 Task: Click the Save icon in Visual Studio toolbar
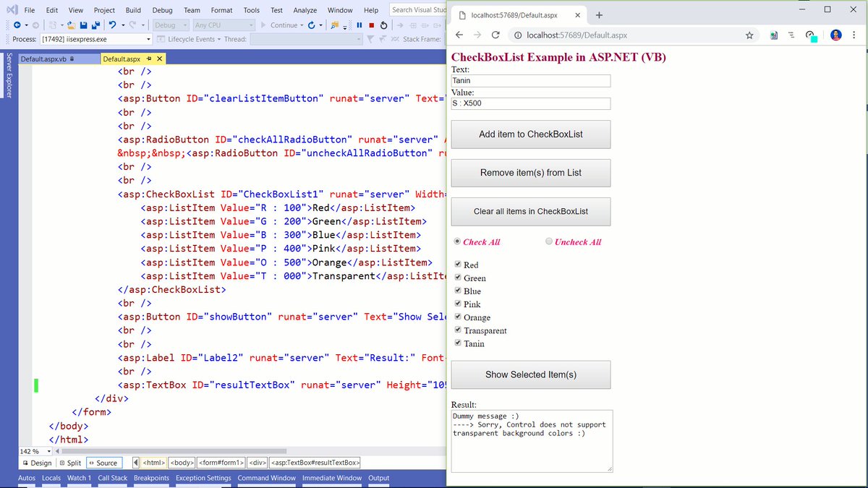pyautogui.click(x=83, y=25)
